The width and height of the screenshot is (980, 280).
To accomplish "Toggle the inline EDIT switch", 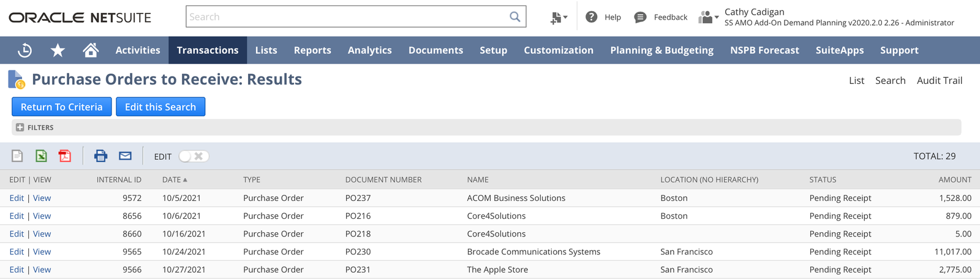I will click(194, 156).
